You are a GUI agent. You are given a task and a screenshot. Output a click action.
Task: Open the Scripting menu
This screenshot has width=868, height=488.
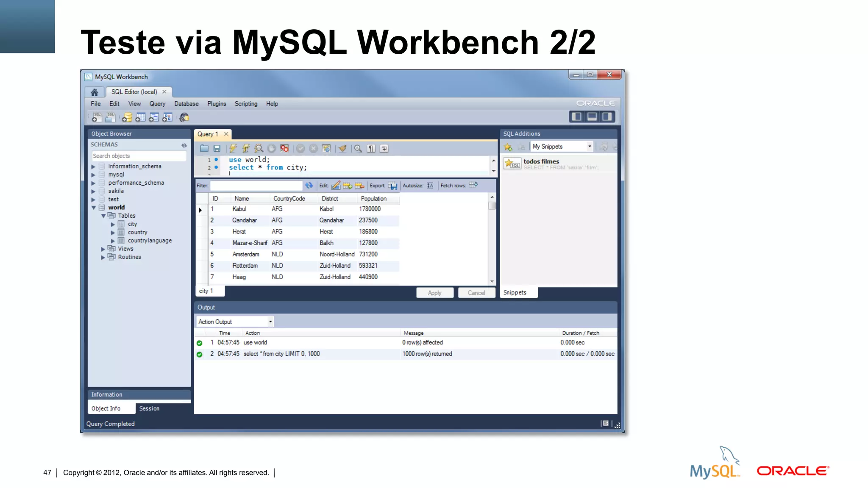[x=246, y=104]
